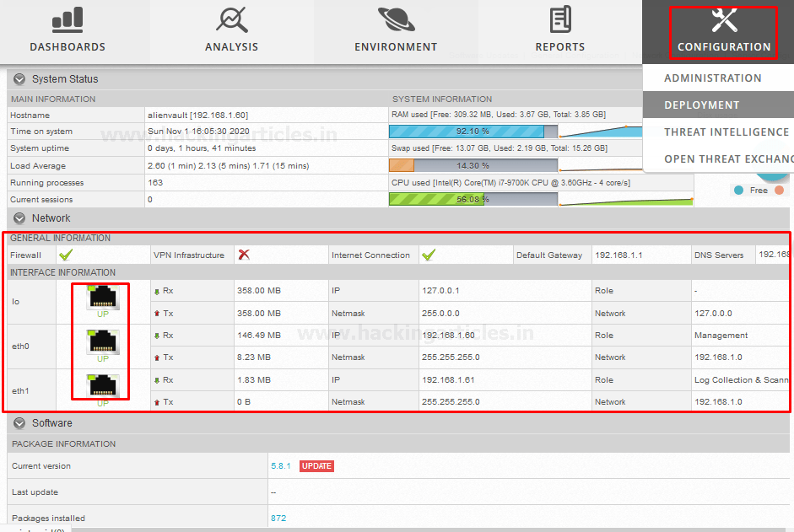Click the lo interface port icon
The image size is (794, 532).
coord(103,298)
